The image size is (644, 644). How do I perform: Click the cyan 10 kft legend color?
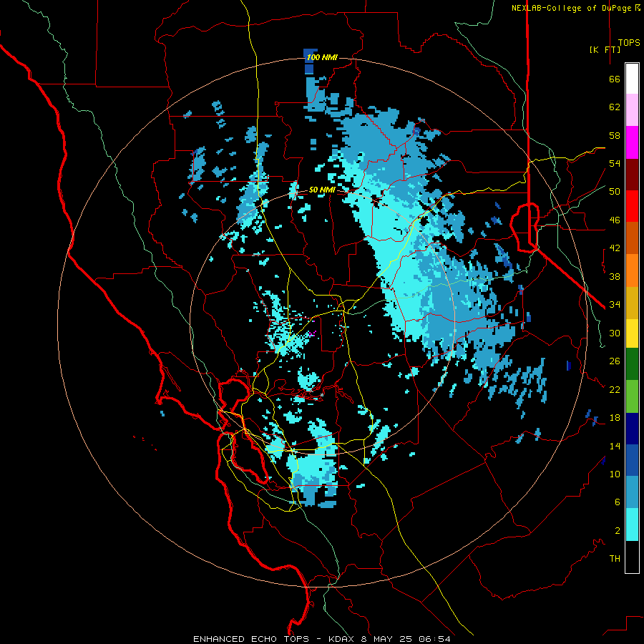click(x=632, y=525)
